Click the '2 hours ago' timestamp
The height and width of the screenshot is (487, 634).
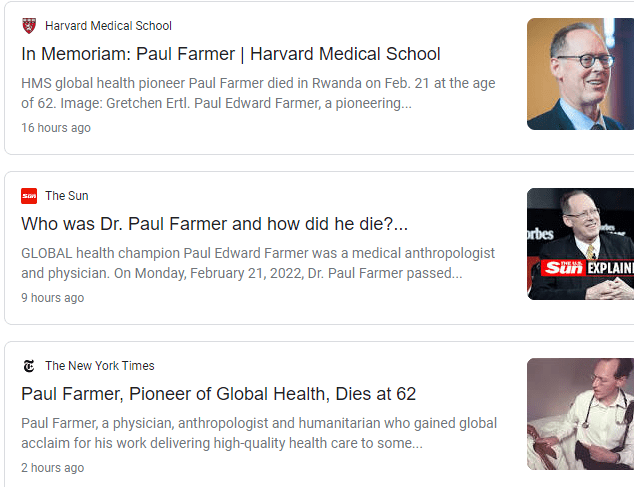(x=52, y=468)
